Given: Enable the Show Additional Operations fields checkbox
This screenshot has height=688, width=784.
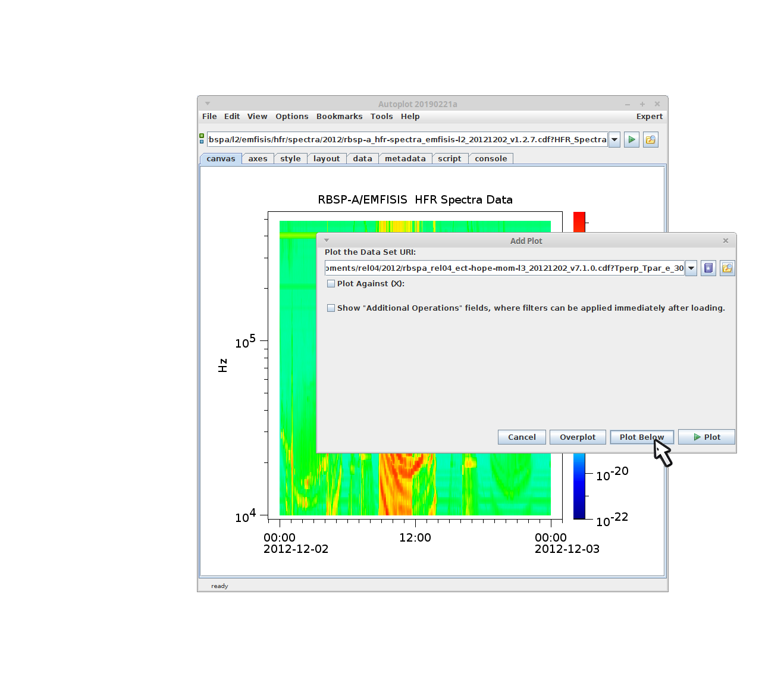Looking at the screenshot, I should 331,308.
